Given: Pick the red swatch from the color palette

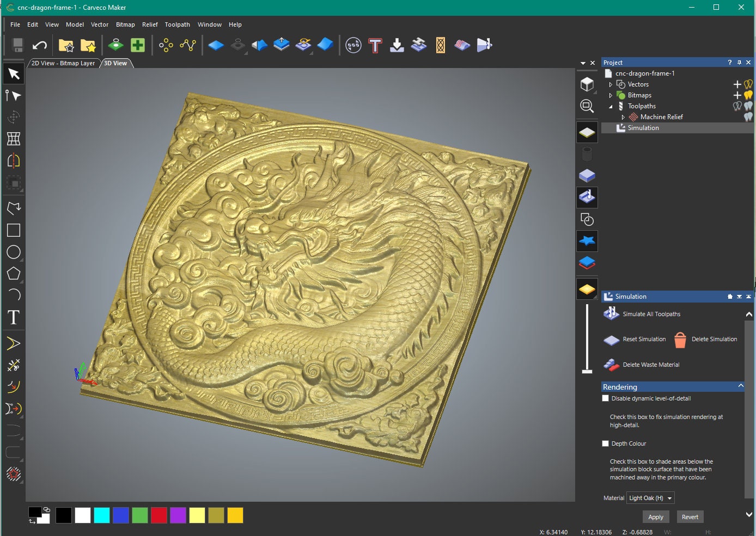Looking at the screenshot, I should pyautogui.click(x=158, y=515).
